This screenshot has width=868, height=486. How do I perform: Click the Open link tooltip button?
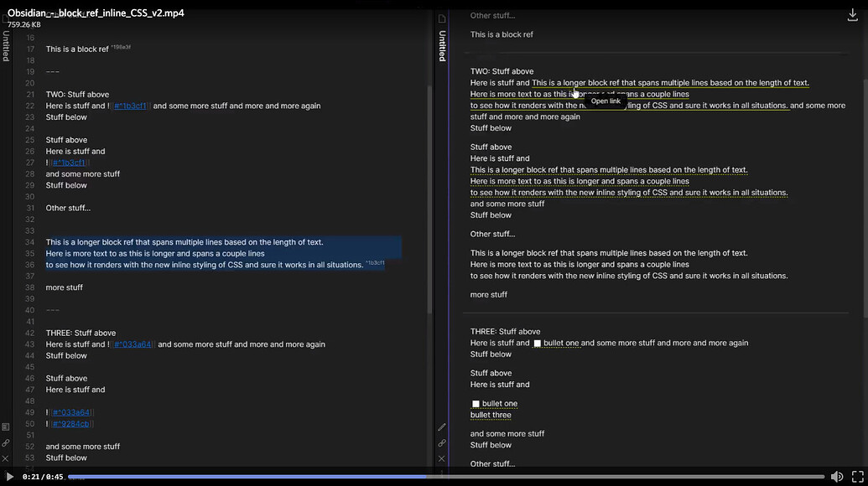click(x=606, y=100)
